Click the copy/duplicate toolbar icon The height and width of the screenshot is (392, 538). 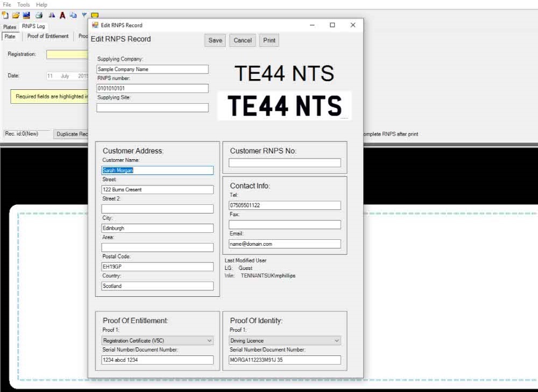73,15
